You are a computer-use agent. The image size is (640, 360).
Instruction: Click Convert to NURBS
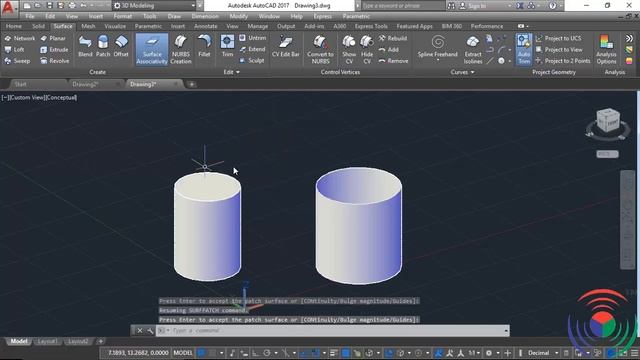point(320,49)
